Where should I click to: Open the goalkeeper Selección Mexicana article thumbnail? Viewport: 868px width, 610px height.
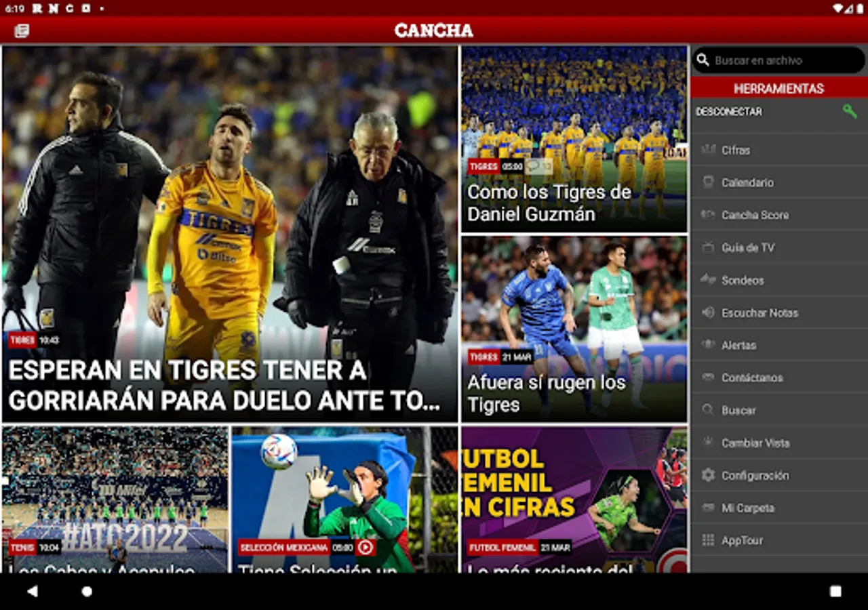pos(344,500)
